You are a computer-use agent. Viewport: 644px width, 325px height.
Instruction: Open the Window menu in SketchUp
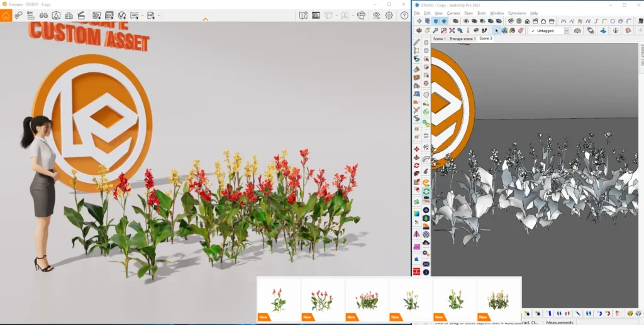pos(497,13)
